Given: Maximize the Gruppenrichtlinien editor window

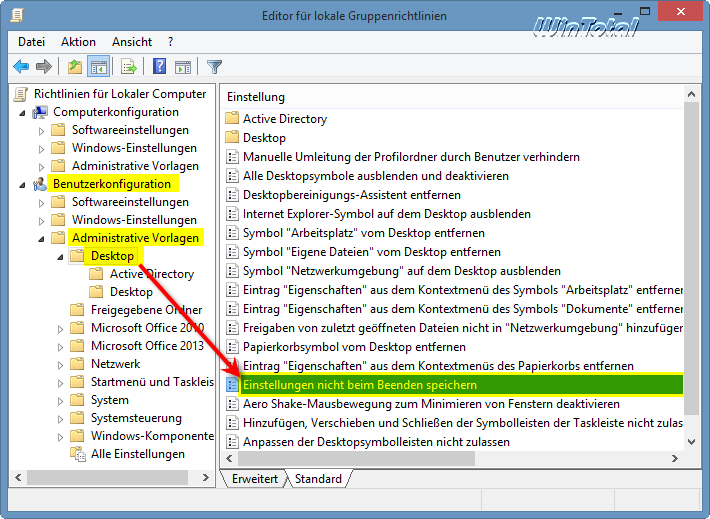Looking at the screenshot, I should pos(645,11).
